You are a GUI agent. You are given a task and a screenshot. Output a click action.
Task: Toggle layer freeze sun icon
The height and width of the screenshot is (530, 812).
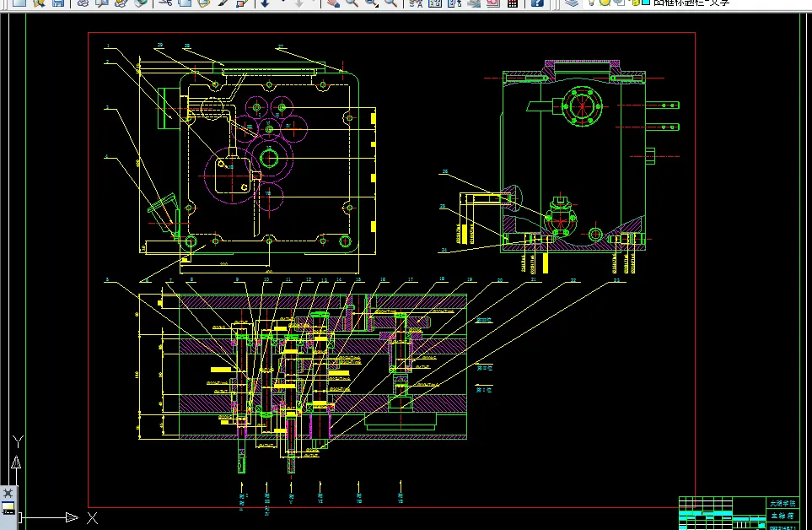pyautogui.click(x=605, y=2)
